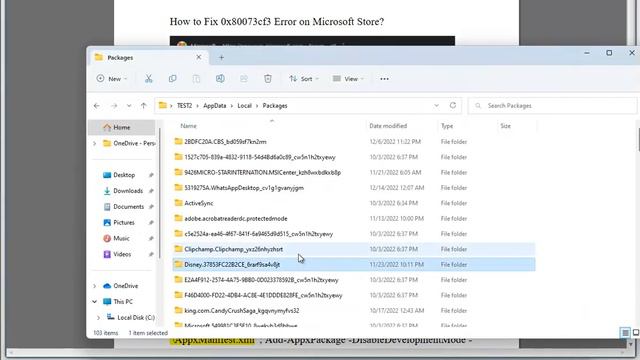Viewport: 640px width, 360px height.
Task: Select Local Disk (C:) in sidebar
Action: (x=131, y=317)
